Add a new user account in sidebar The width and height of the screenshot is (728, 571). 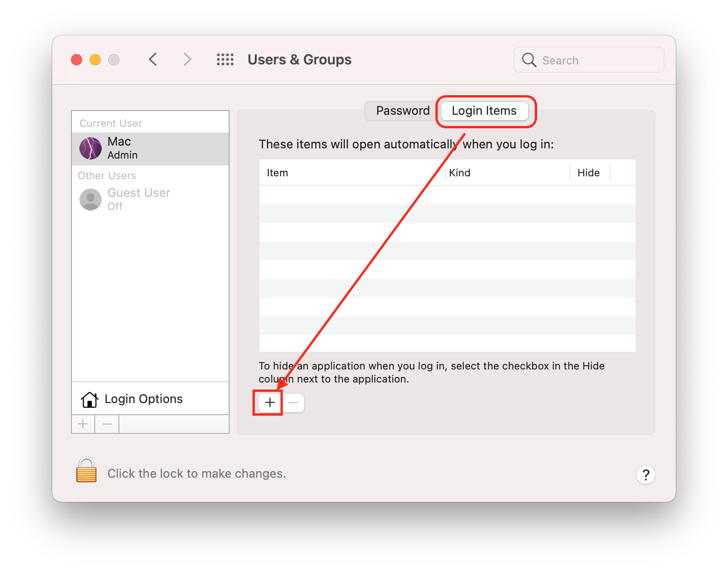click(x=83, y=424)
